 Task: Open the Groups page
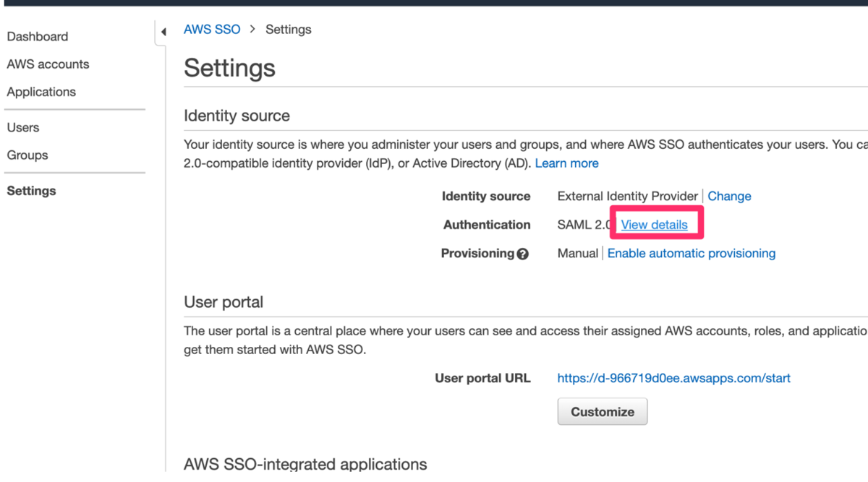pos(27,155)
